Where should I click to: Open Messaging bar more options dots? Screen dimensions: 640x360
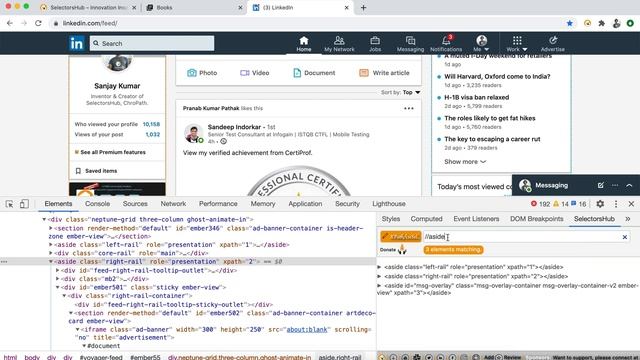pyautogui.click(x=615, y=185)
